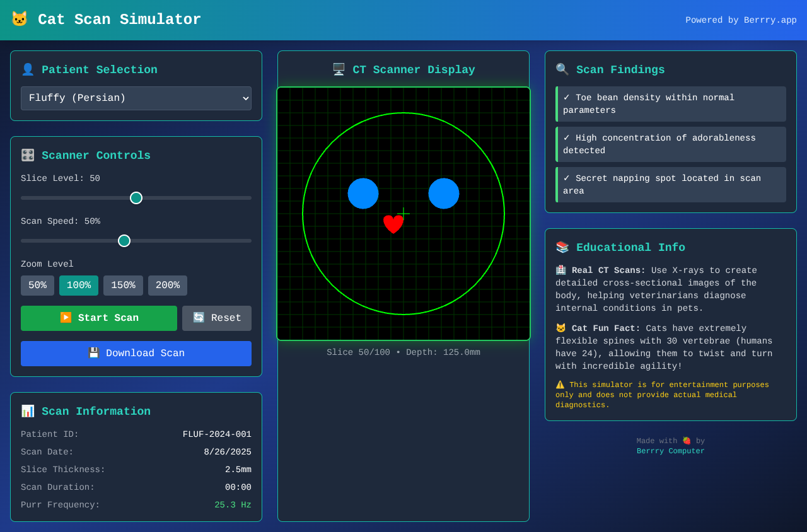Click the cat emoji logo in header
The width and height of the screenshot is (807, 532).
tap(20, 20)
